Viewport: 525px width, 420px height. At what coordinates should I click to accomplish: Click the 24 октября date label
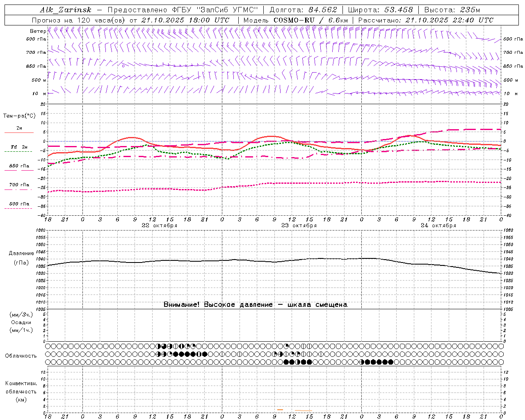coord(438,226)
